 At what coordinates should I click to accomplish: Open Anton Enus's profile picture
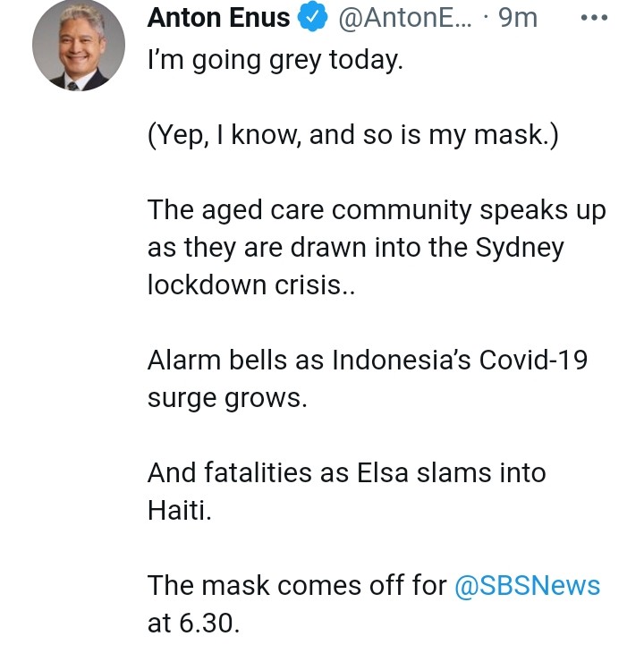pos(77,45)
